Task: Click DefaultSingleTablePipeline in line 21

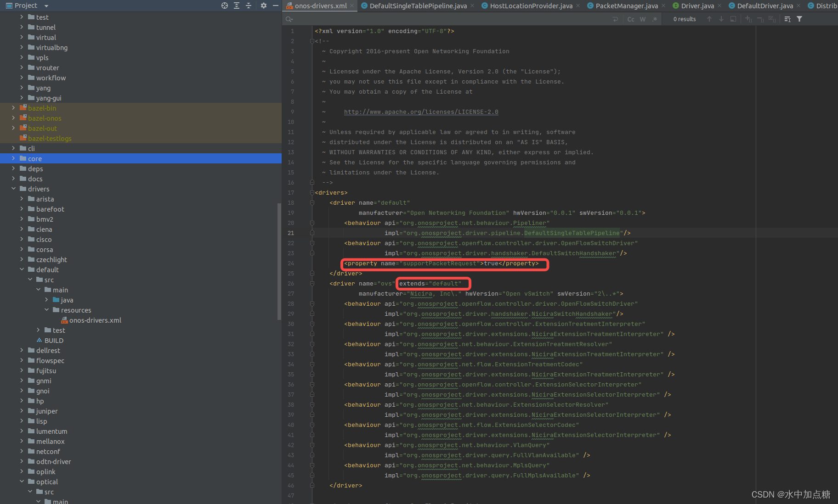Action: pyautogui.click(x=572, y=233)
